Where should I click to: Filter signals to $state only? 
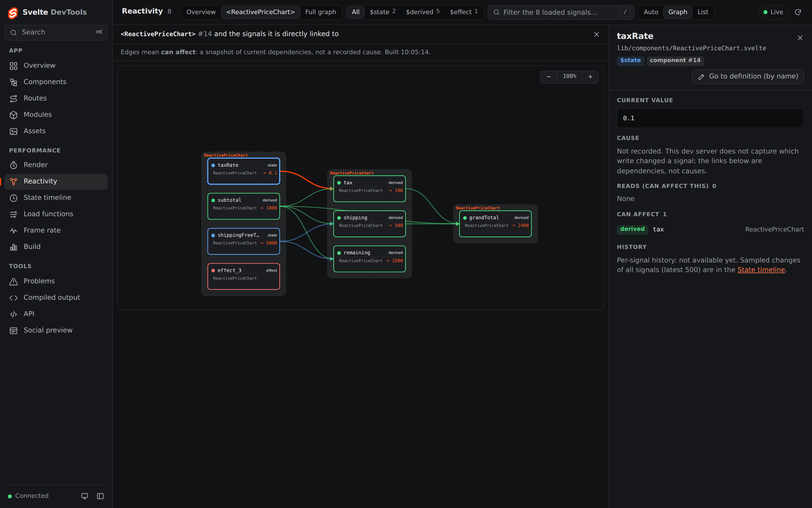[x=383, y=12]
